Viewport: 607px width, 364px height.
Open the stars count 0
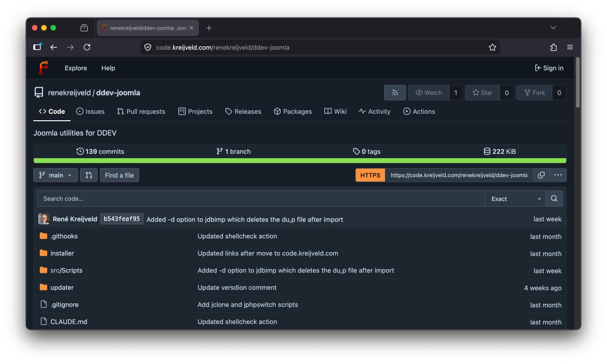[507, 93]
